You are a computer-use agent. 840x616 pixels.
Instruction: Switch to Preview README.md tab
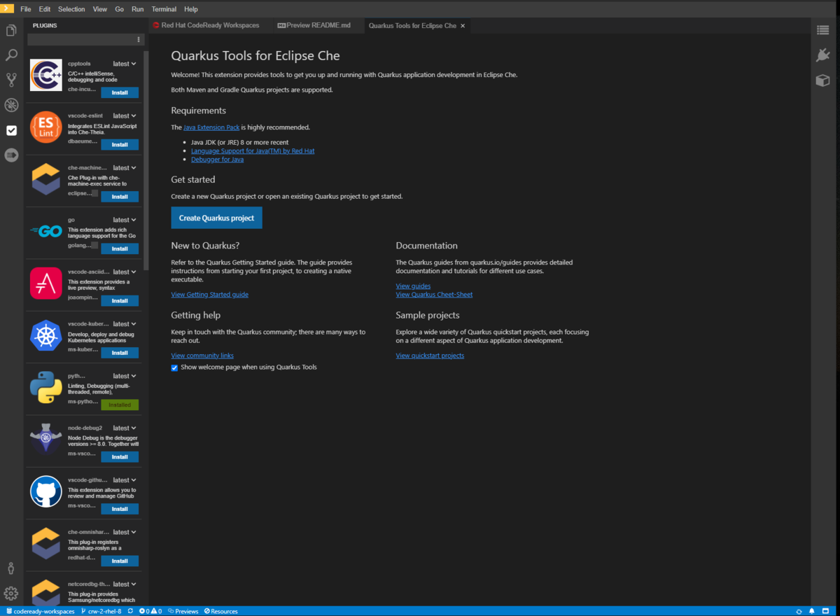(x=314, y=25)
